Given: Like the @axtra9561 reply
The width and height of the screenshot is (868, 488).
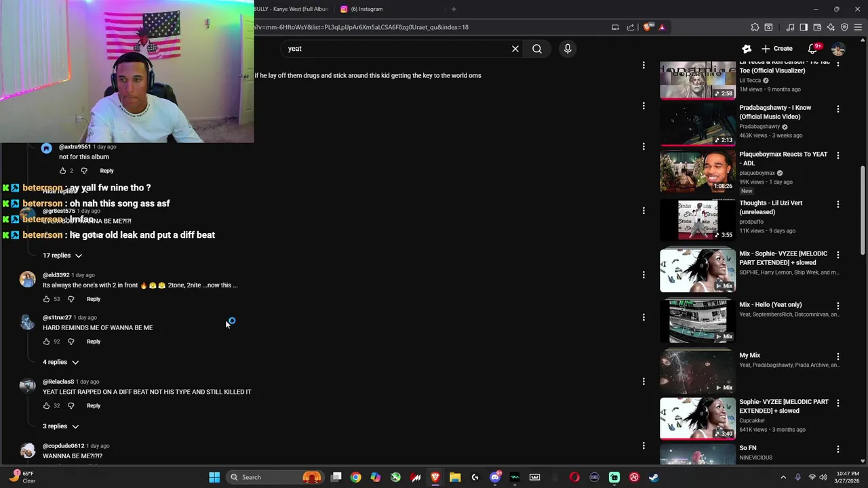Looking at the screenshot, I should point(62,171).
